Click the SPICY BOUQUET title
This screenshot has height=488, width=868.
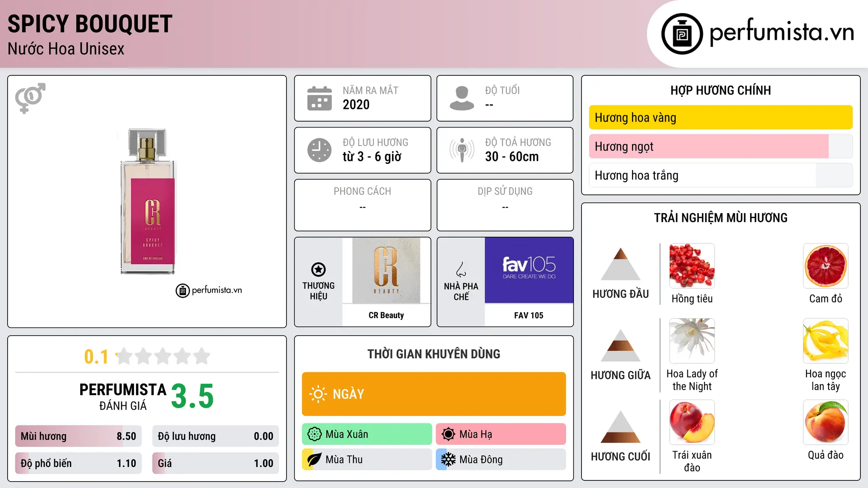click(90, 24)
